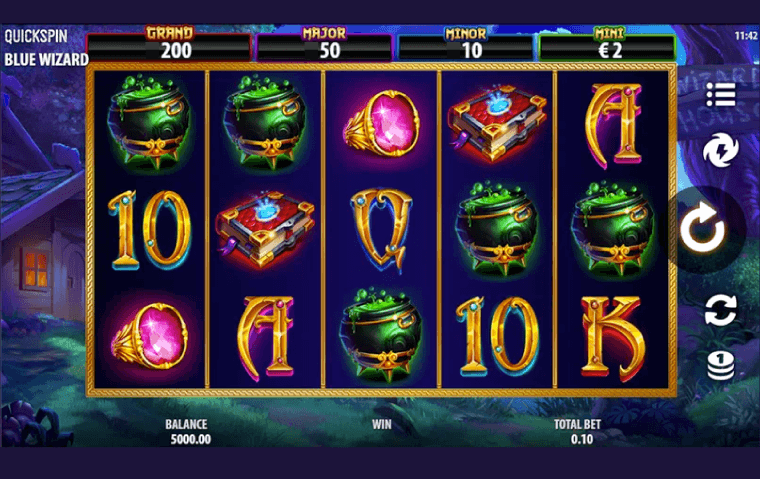Click the Balance 5000.00 display
The height and width of the screenshot is (479, 760).
(x=190, y=439)
